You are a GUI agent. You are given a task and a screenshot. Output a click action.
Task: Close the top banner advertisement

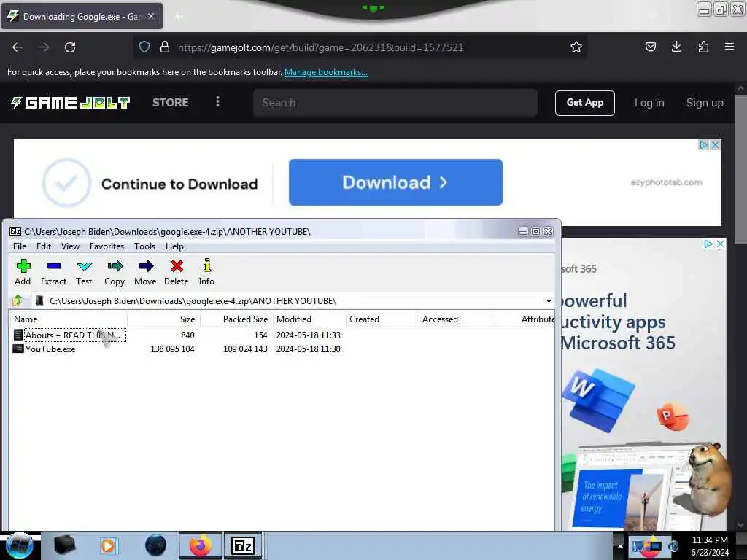coord(715,145)
